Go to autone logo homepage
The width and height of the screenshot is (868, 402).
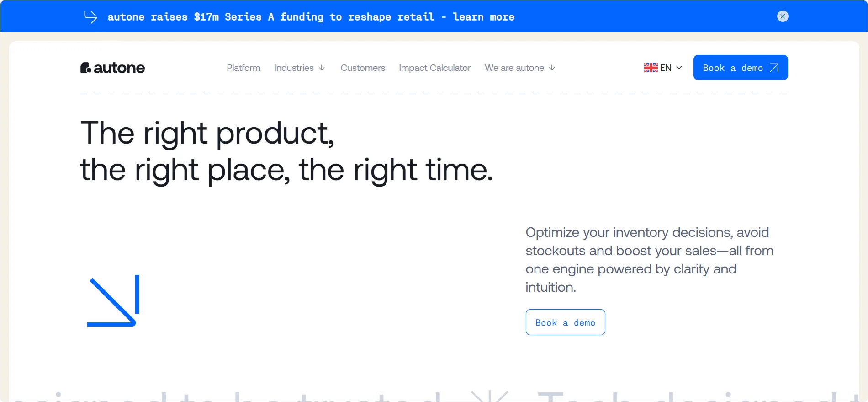[112, 68]
